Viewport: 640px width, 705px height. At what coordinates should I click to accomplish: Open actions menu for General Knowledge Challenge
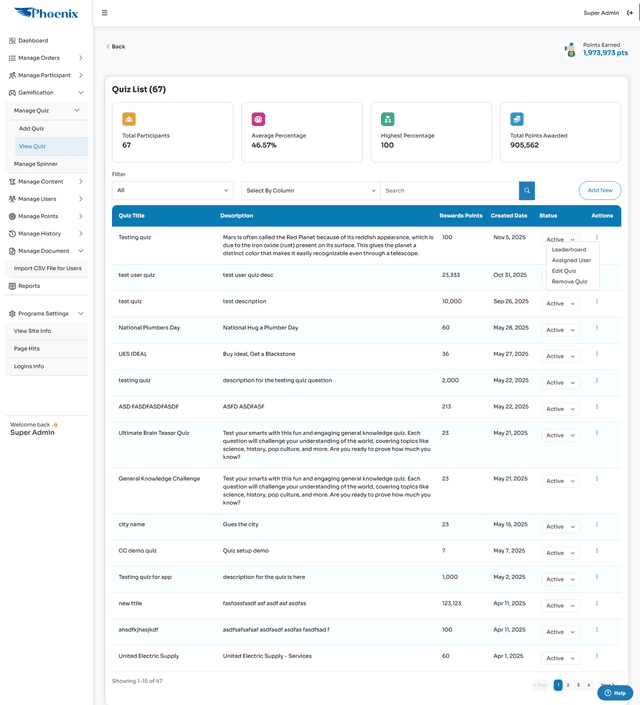[x=597, y=479]
